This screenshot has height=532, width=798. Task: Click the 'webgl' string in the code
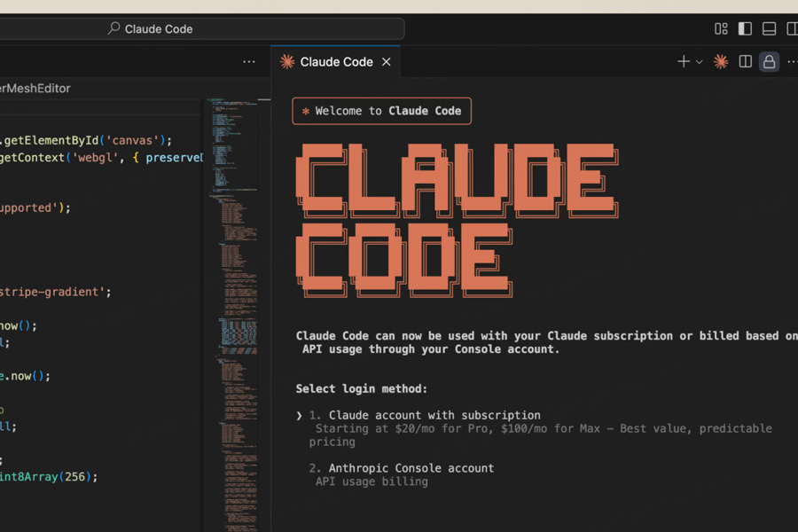[x=95, y=158]
